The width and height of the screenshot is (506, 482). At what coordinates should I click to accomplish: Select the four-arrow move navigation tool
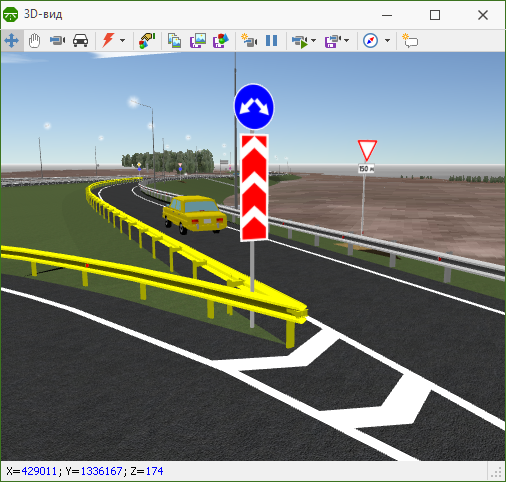[x=12, y=41]
